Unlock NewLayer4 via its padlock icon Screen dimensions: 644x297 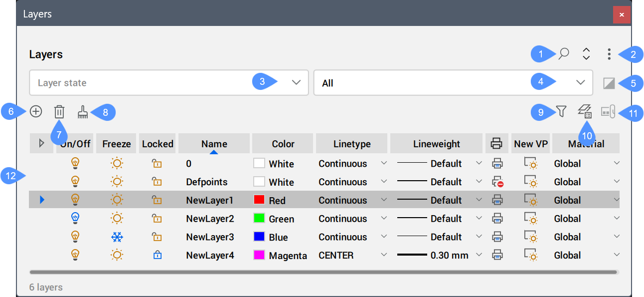click(x=157, y=255)
